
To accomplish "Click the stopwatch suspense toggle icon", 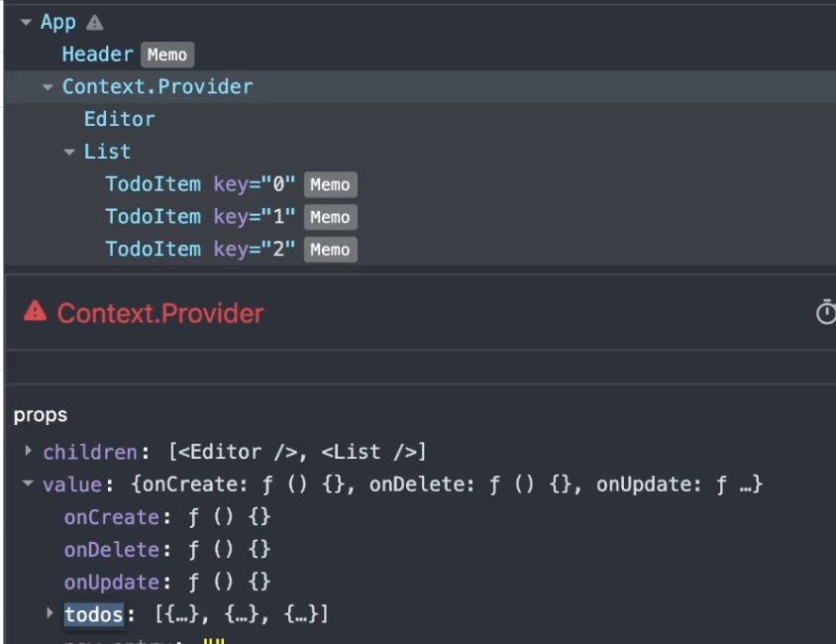I will click(x=825, y=312).
